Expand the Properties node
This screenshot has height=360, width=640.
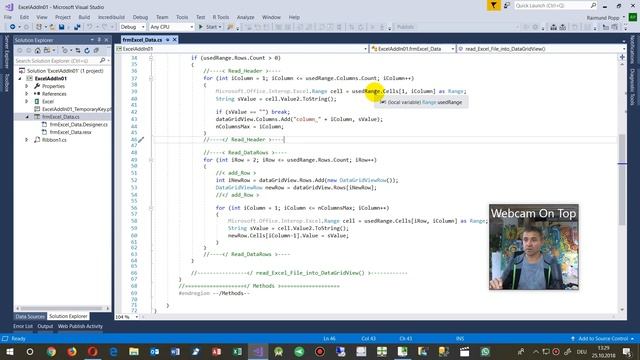(x=27, y=86)
